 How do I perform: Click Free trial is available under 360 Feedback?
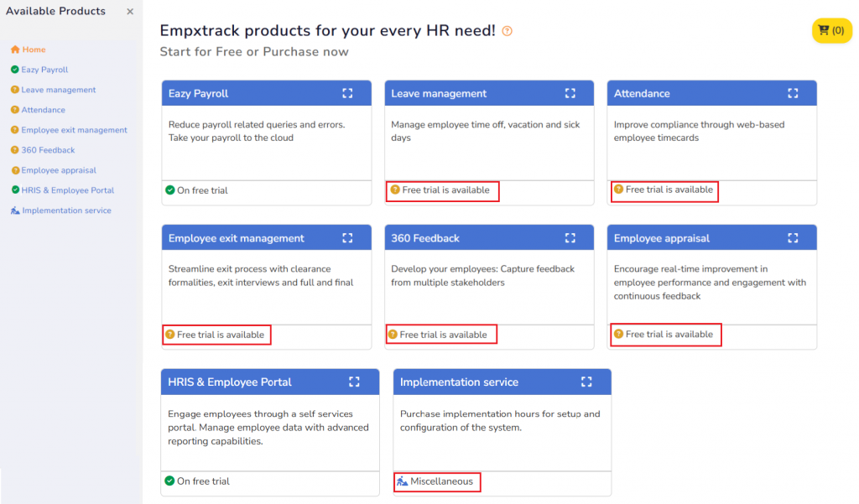pyautogui.click(x=443, y=335)
